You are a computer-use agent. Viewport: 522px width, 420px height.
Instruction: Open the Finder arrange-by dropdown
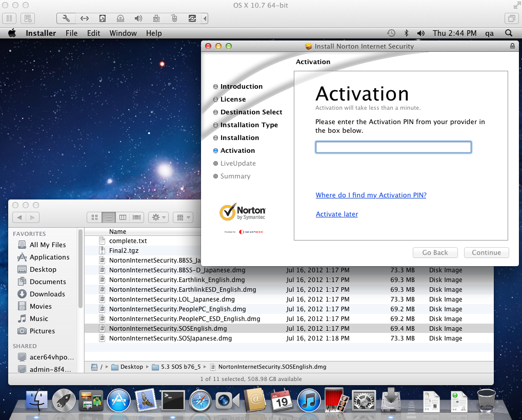pos(183,217)
